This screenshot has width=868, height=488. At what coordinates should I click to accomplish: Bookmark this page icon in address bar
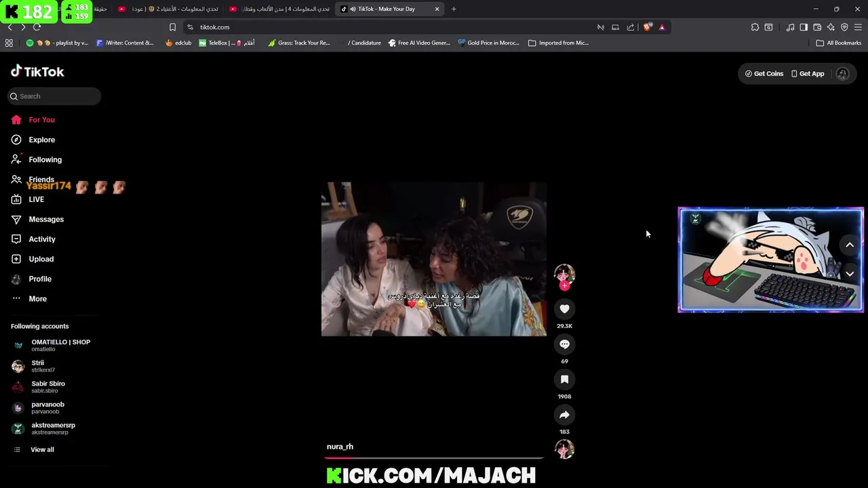172,27
